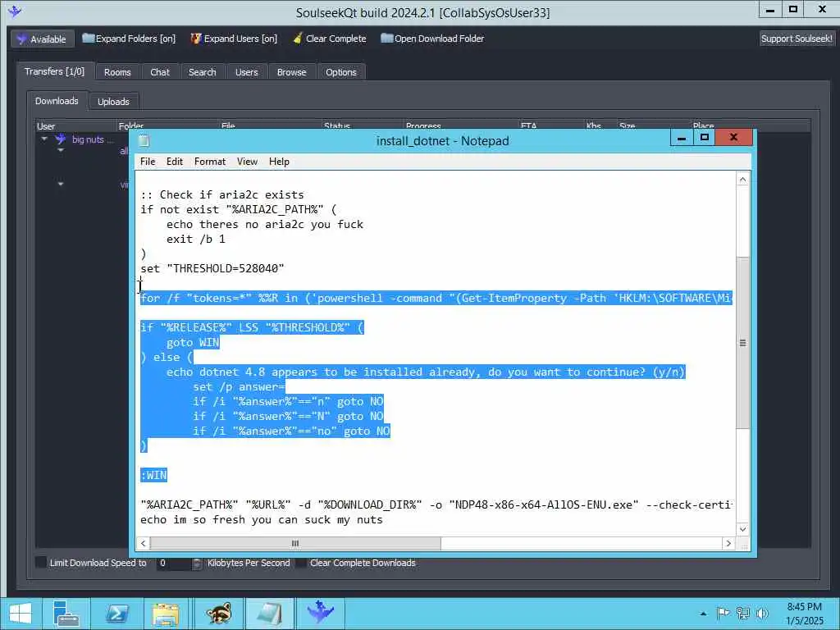Click the Action Center flag tray icon

pos(723,614)
